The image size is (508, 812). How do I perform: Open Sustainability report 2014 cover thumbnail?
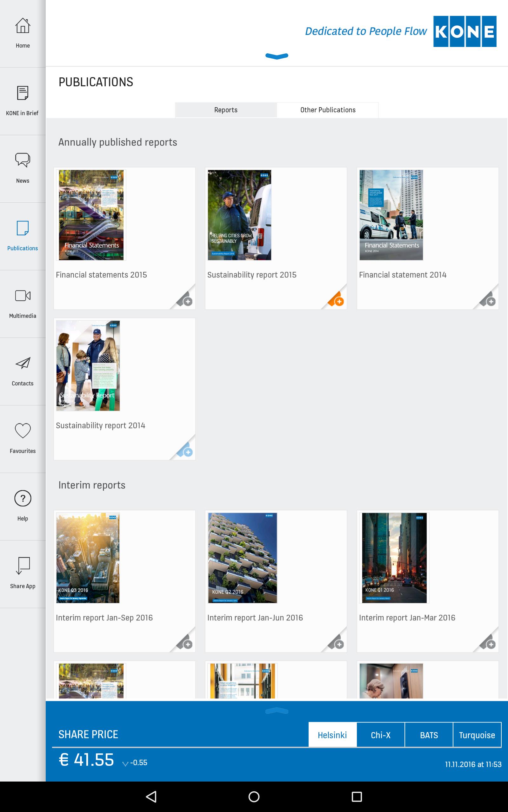click(x=88, y=366)
